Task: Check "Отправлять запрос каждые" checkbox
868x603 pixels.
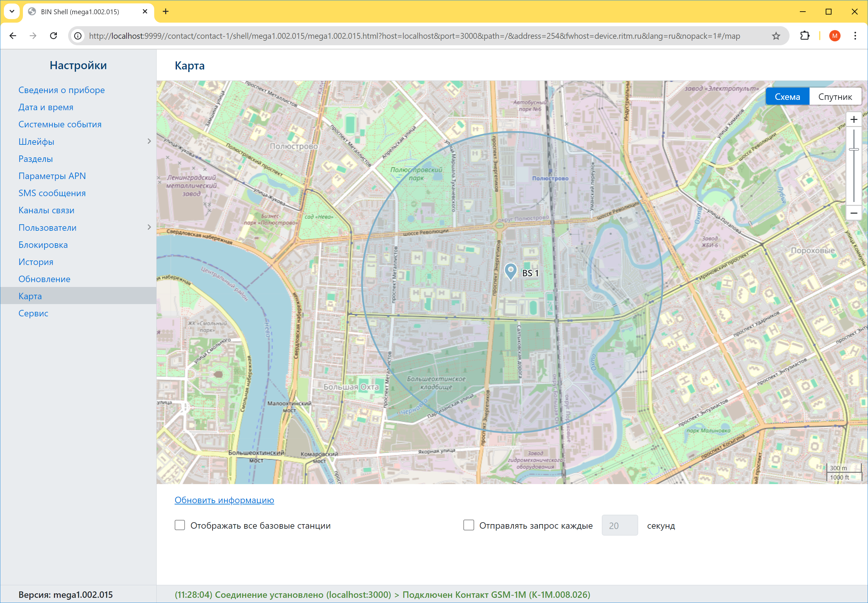Action: [x=469, y=525]
